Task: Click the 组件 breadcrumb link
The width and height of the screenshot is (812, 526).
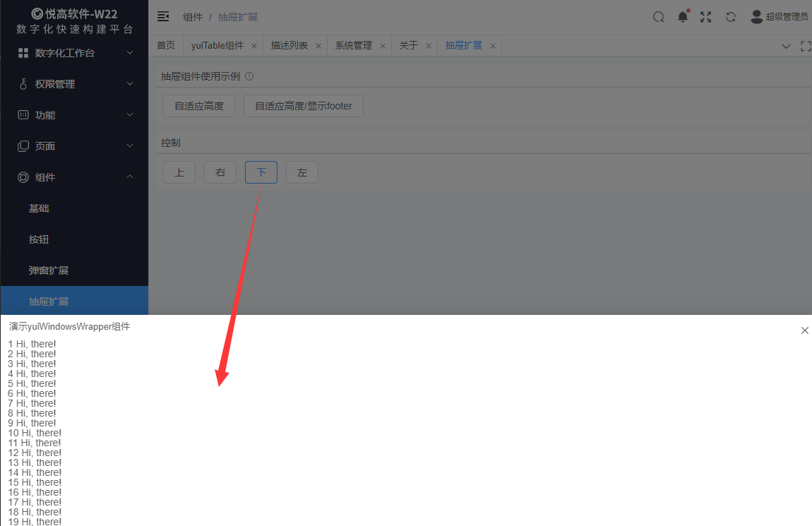Action: coord(193,16)
